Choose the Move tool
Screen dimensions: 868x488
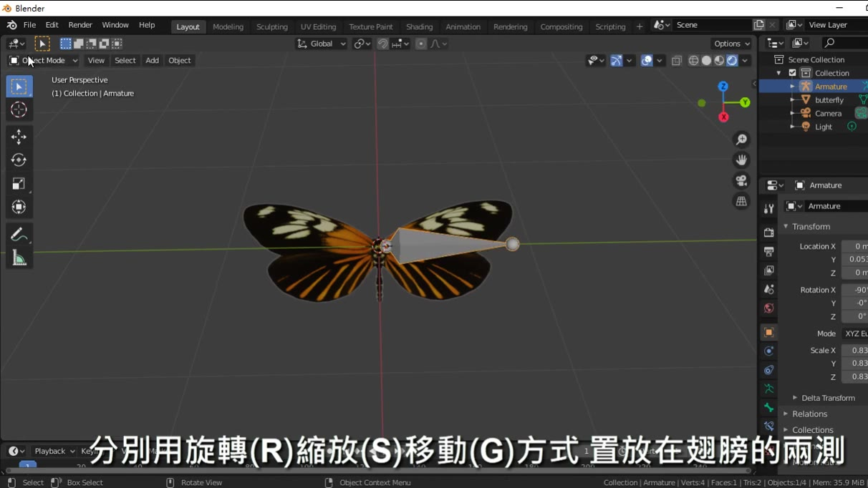19,137
